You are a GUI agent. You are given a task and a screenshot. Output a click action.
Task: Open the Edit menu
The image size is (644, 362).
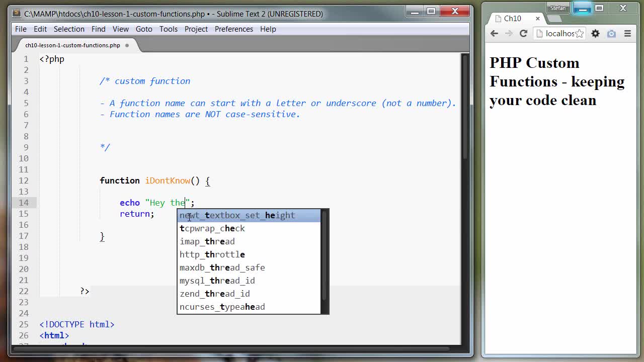40,29
